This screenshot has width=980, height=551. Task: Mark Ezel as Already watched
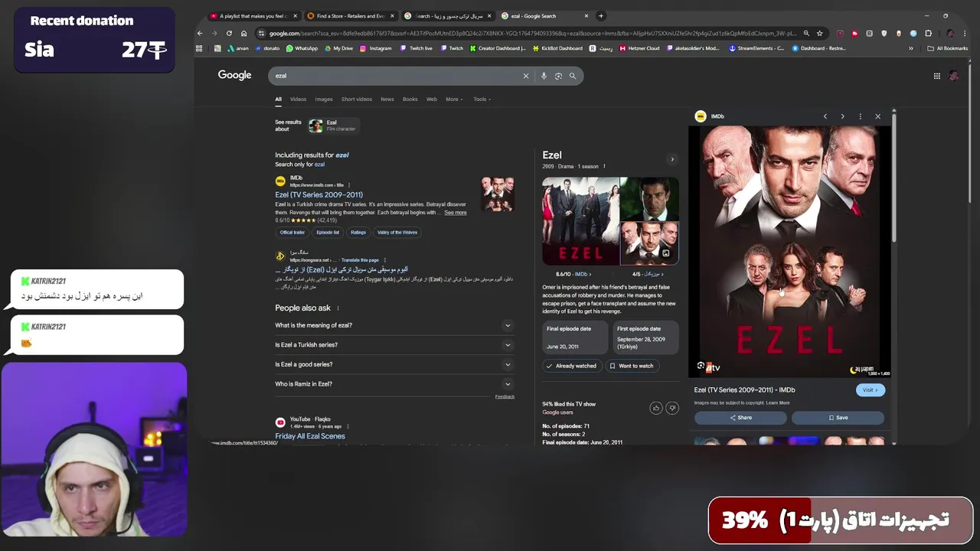(x=570, y=366)
